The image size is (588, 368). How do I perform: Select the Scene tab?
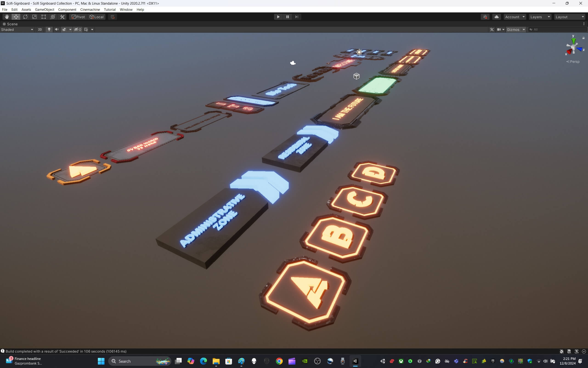click(x=10, y=24)
